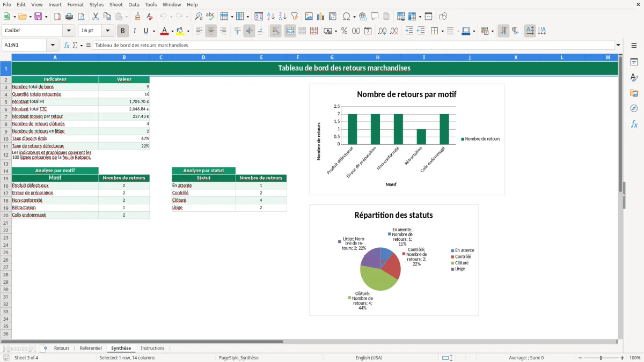Toggle Wrap Text button
Viewport: 644px width, 362px height.
pos(275,31)
